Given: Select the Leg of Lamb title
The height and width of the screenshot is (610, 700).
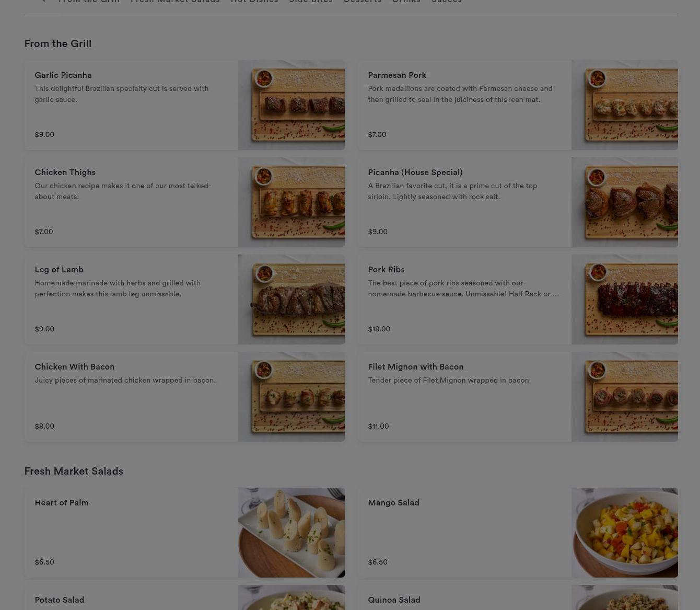Looking at the screenshot, I should click(x=59, y=270).
